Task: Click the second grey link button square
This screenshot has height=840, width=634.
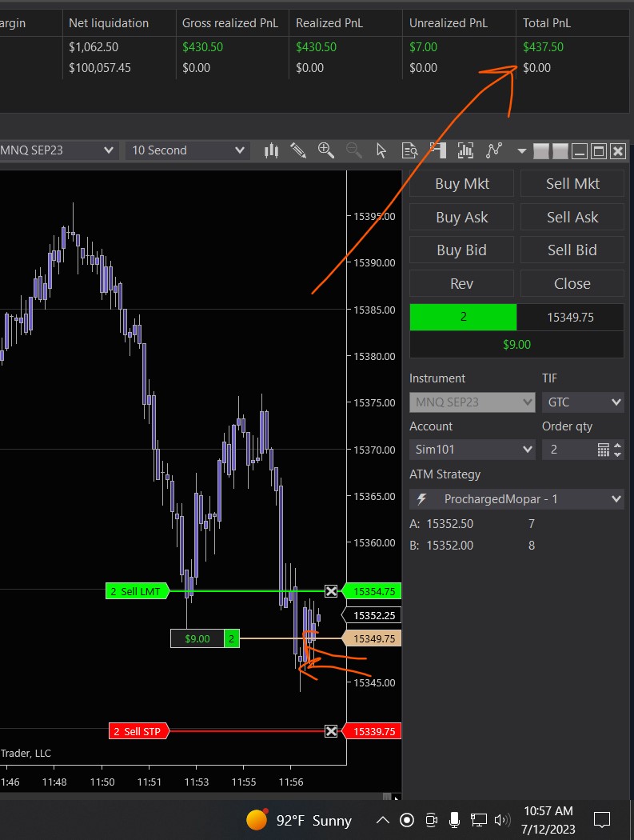Action: pyautogui.click(x=560, y=152)
